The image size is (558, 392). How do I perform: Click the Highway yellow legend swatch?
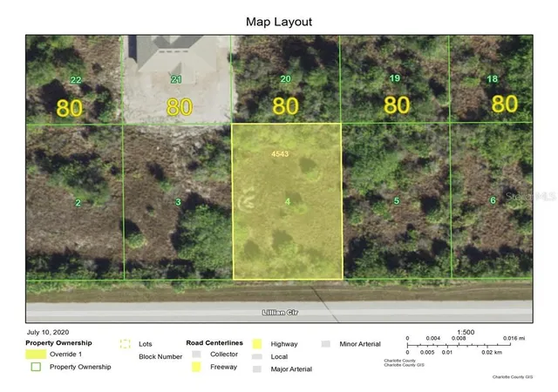(257, 344)
